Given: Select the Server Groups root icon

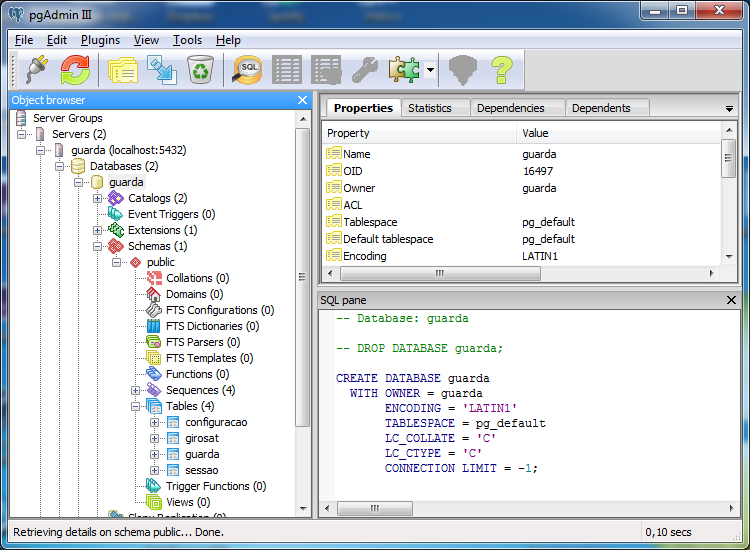Looking at the screenshot, I should point(21,118).
